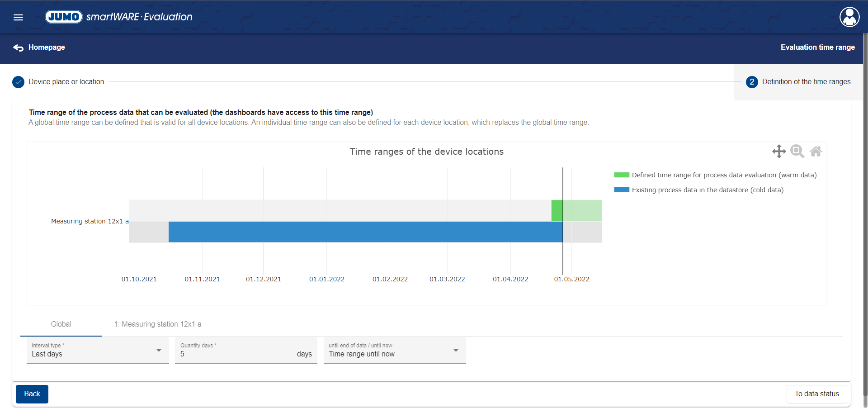Switch to the Global tab
The height and width of the screenshot is (408, 868).
(61, 324)
